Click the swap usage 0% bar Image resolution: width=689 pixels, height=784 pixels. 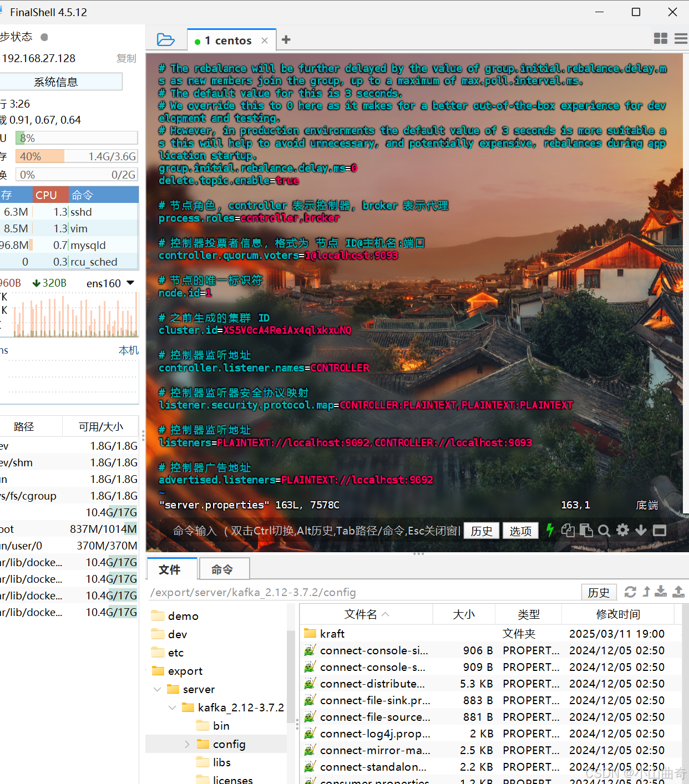pyautogui.click(x=77, y=175)
